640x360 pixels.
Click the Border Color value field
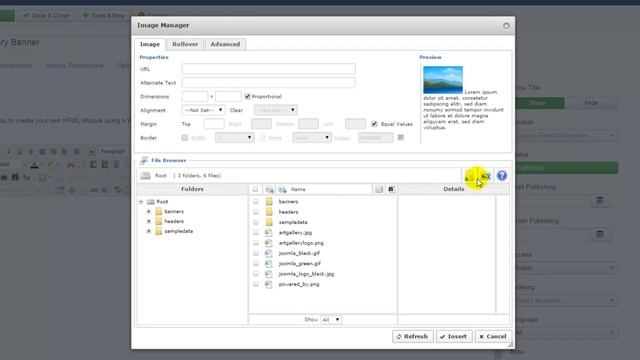[376, 138]
